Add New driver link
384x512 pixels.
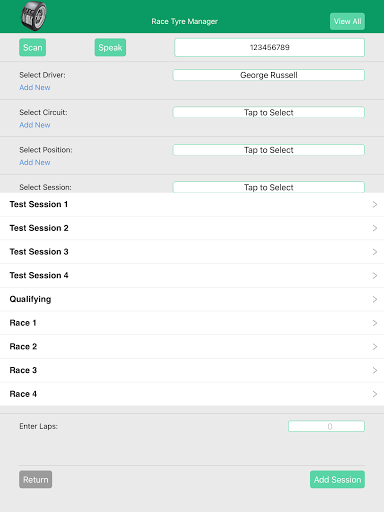[35, 87]
